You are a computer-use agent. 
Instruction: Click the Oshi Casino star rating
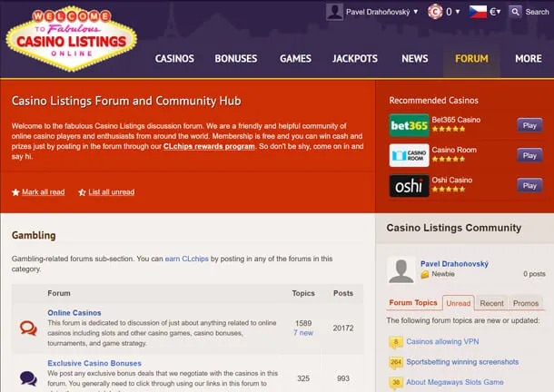pyautogui.click(x=449, y=189)
